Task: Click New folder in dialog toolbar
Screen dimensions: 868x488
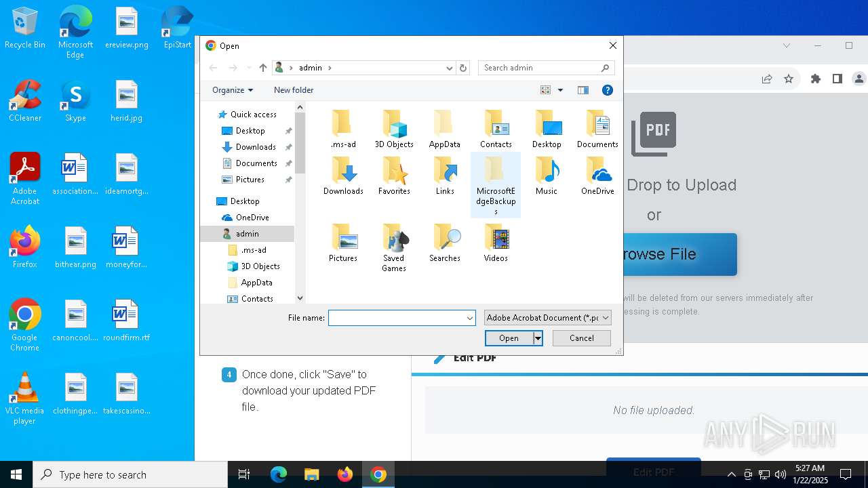Action: 294,90
